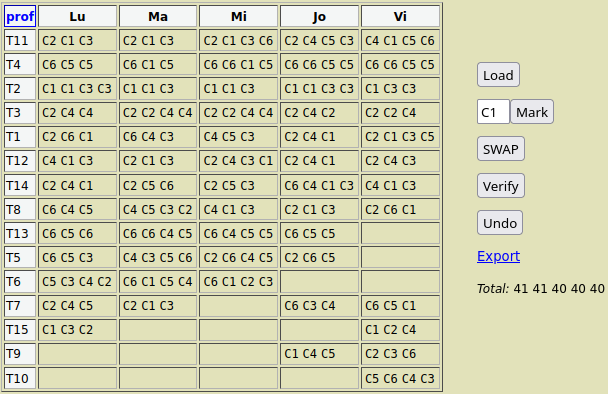Select T9's Jo cell C1 C4 C5

[x=320, y=354]
